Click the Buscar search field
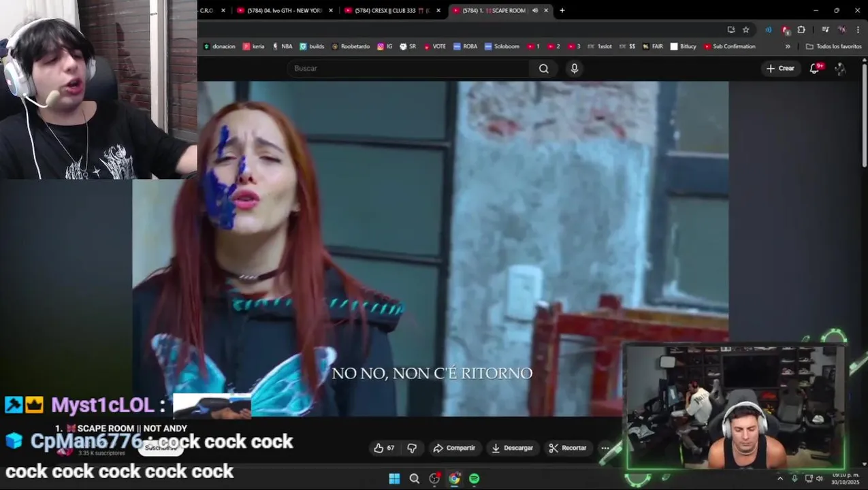 click(408, 68)
